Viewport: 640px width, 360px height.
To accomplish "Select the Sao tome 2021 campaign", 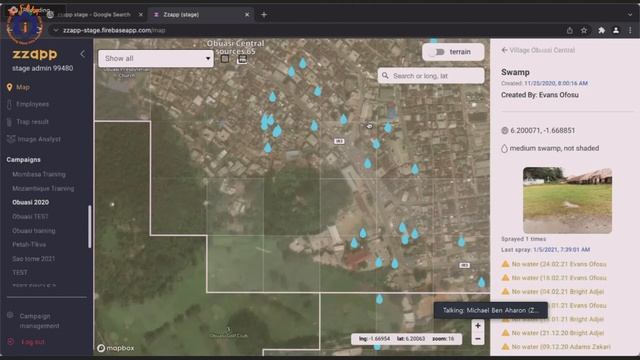I will coord(33,259).
